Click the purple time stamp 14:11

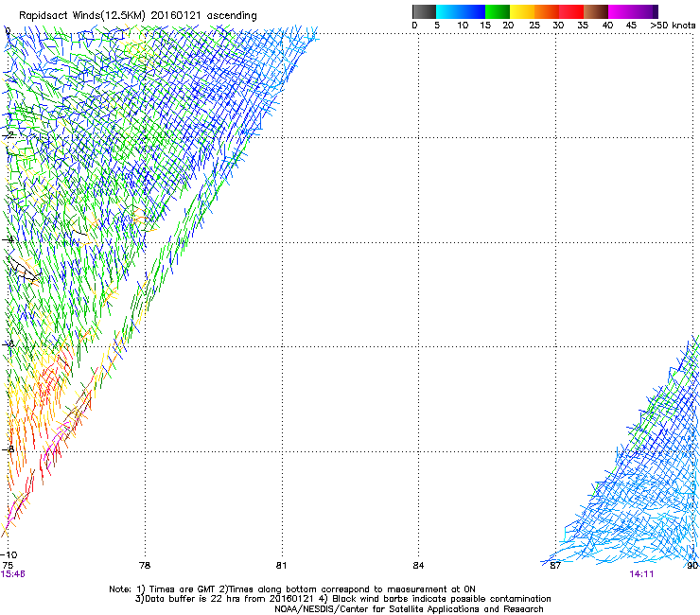tap(641, 574)
